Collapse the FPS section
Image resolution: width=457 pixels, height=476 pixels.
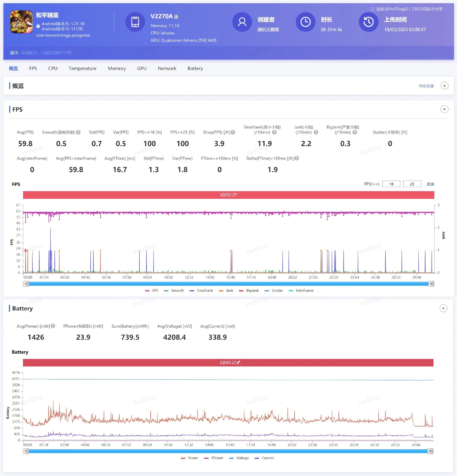click(x=444, y=109)
